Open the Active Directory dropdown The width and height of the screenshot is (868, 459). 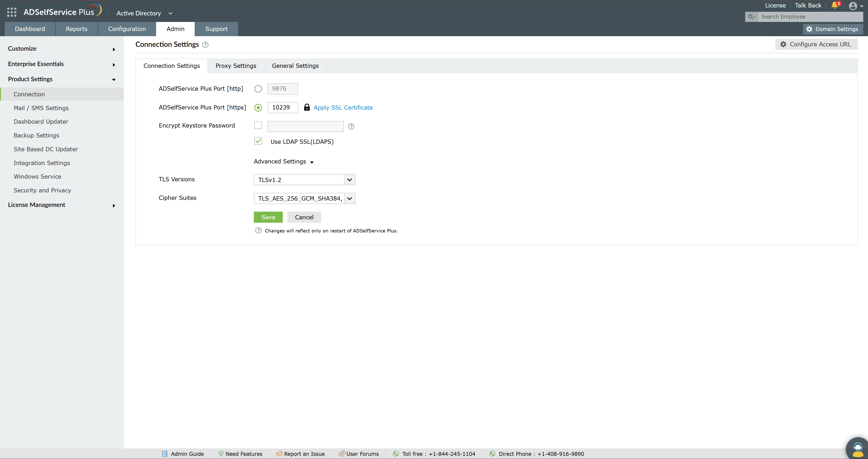145,14
